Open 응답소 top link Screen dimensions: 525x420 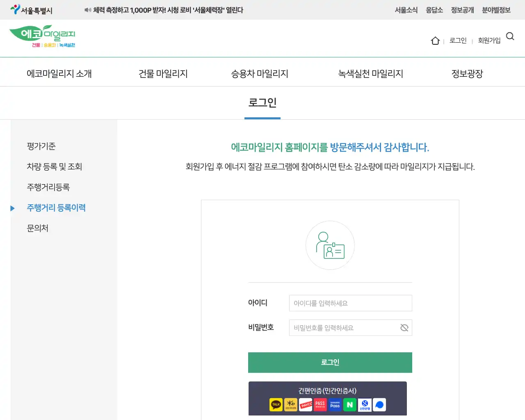tap(434, 10)
